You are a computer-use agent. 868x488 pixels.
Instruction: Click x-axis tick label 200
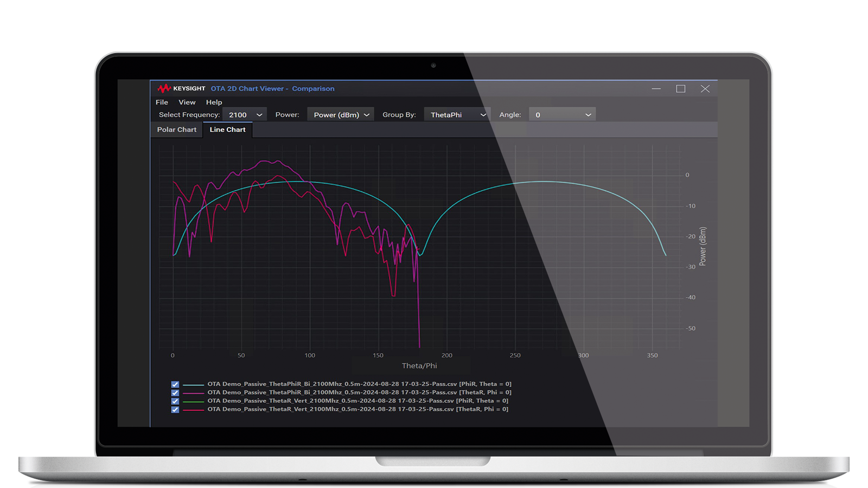tap(447, 356)
